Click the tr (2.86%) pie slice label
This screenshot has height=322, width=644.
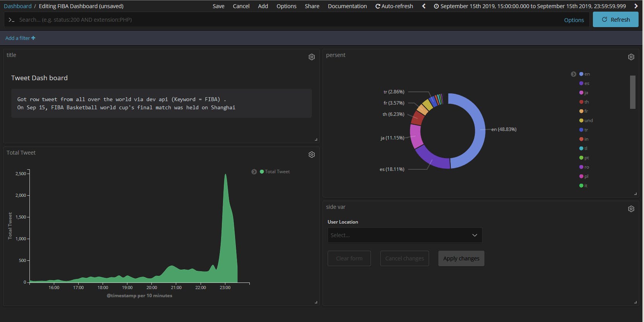(394, 92)
